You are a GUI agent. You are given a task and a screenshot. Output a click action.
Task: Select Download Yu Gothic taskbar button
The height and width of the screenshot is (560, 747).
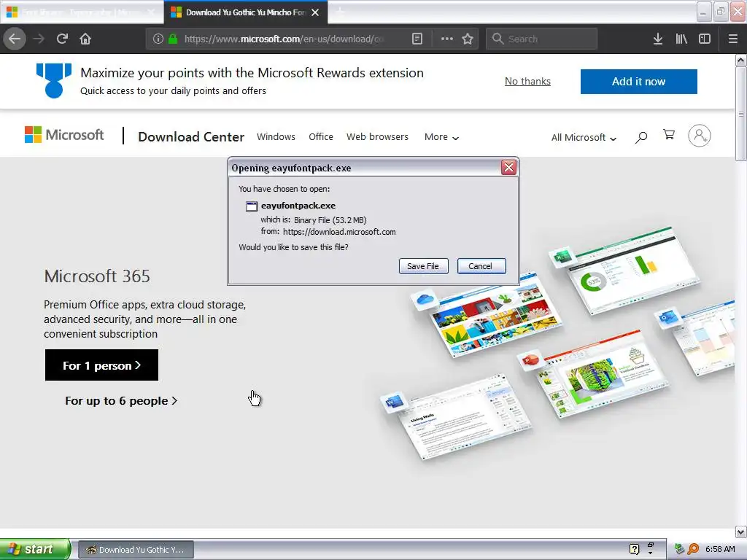pos(136,550)
